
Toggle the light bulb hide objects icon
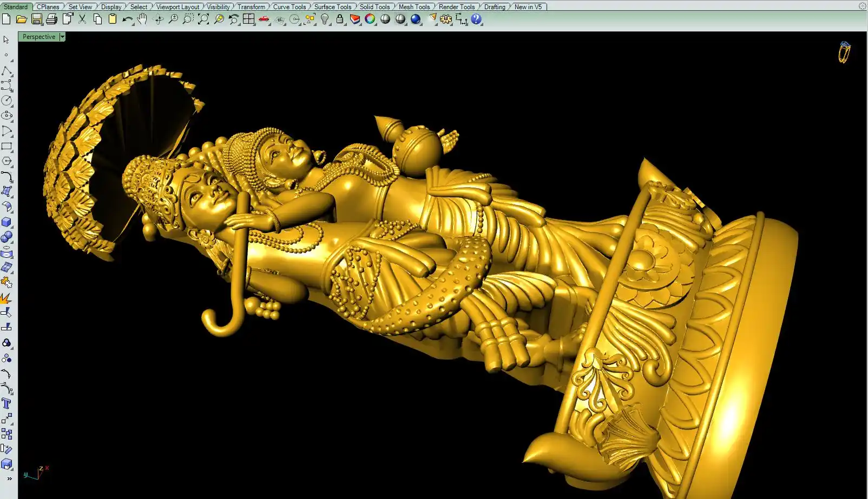pyautogui.click(x=325, y=19)
